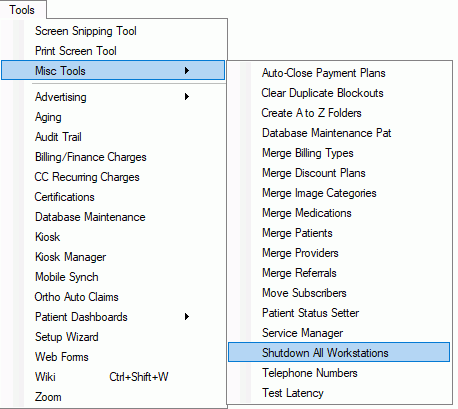This screenshot has height=409, width=458.
Task: Click Shutdown All Workstations
Action: tap(339, 352)
